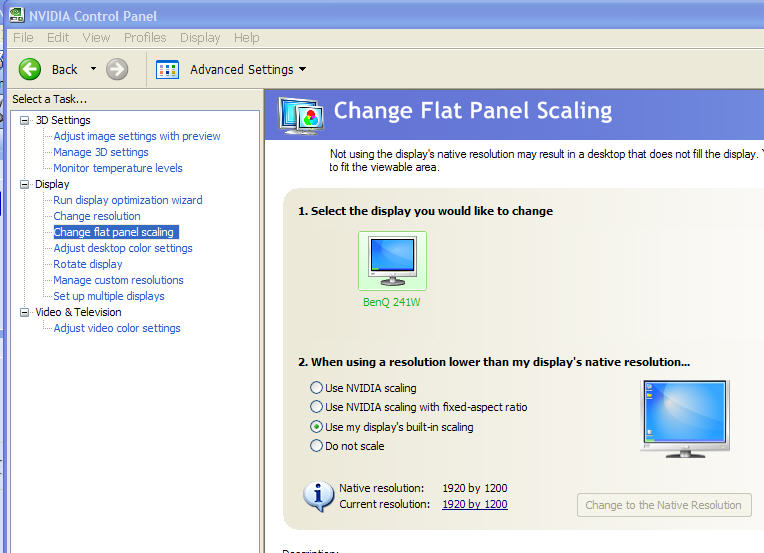Open the Help menu
Image resolution: width=764 pixels, height=553 pixels.
coord(246,38)
